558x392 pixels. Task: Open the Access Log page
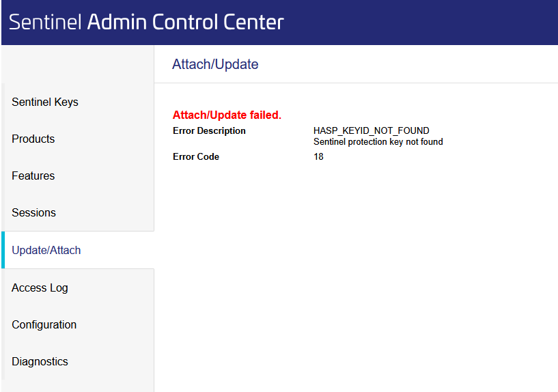click(40, 288)
